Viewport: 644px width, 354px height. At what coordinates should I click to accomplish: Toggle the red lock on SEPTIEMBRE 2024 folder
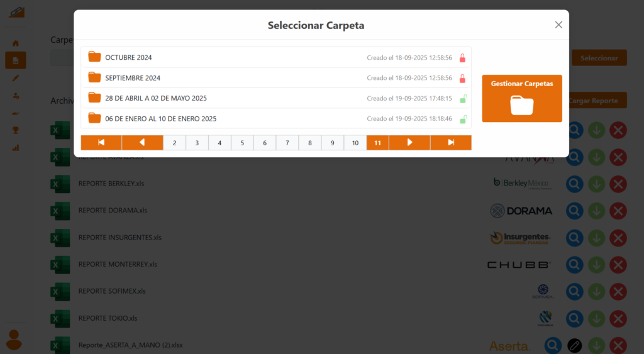[x=462, y=79]
